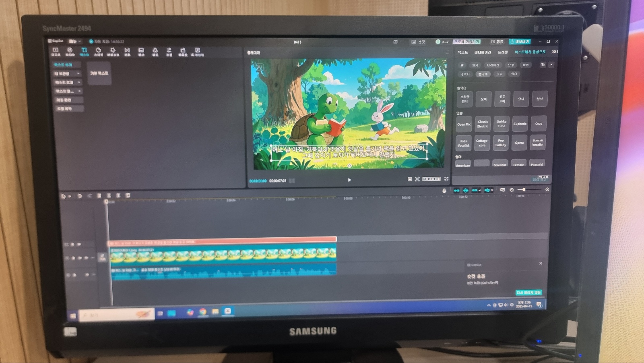
Task: Select the red subtitle clip on timeline
Action: (222, 241)
